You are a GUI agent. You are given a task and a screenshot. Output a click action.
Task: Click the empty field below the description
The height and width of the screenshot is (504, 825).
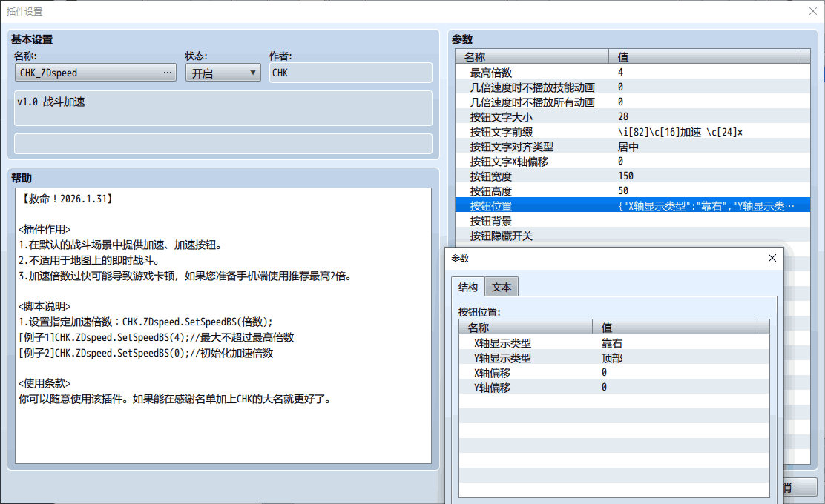pyautogui.click(x=223, y=144)
